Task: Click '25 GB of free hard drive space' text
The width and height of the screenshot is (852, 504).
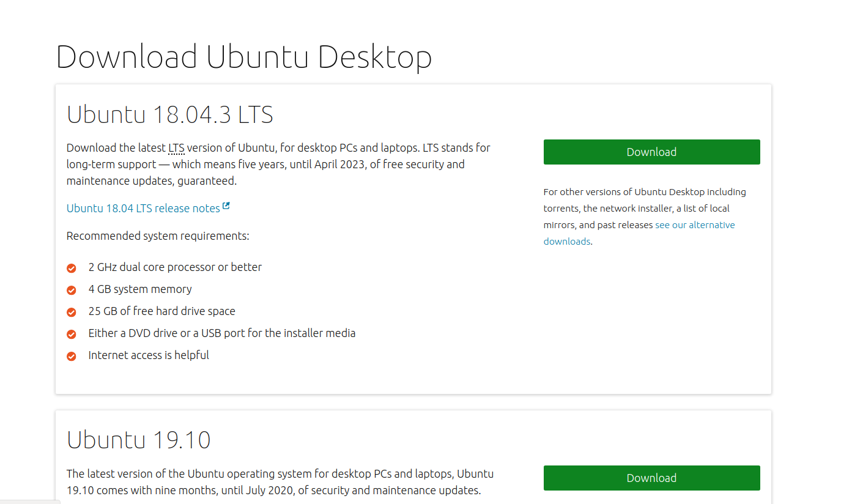Action: (162, 311)
